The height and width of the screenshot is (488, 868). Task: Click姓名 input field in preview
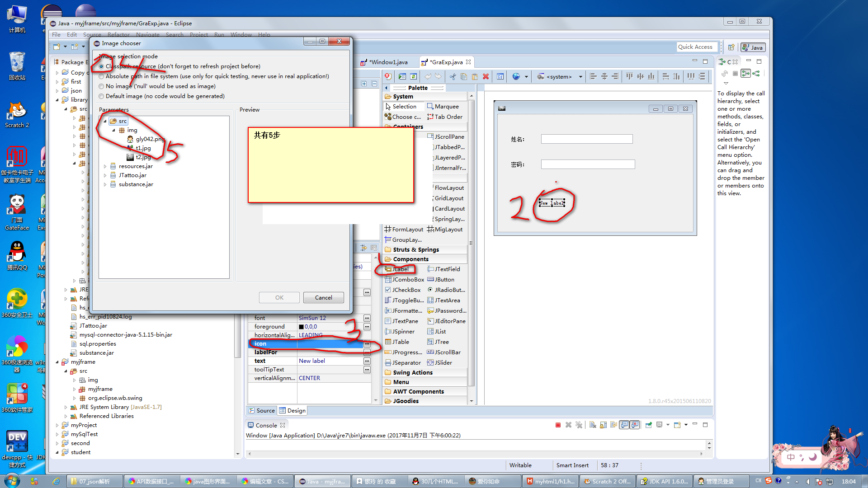[587, 139]
